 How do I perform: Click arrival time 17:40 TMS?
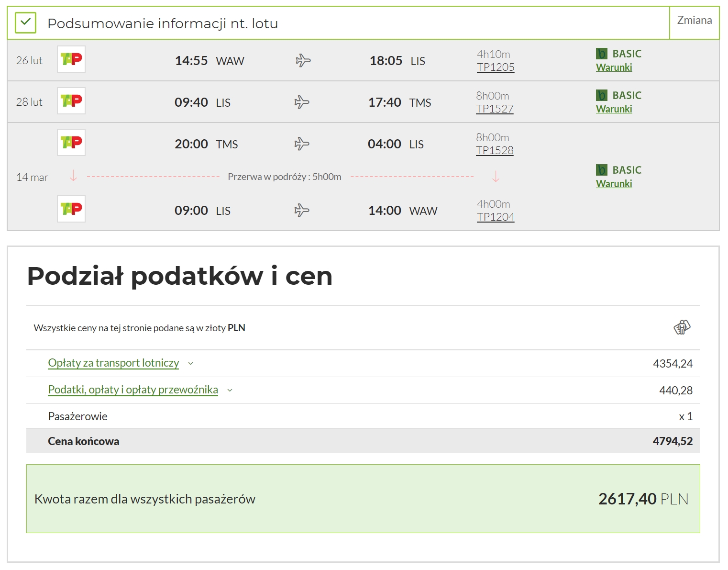pyautogui.click(x=399, y=102)
